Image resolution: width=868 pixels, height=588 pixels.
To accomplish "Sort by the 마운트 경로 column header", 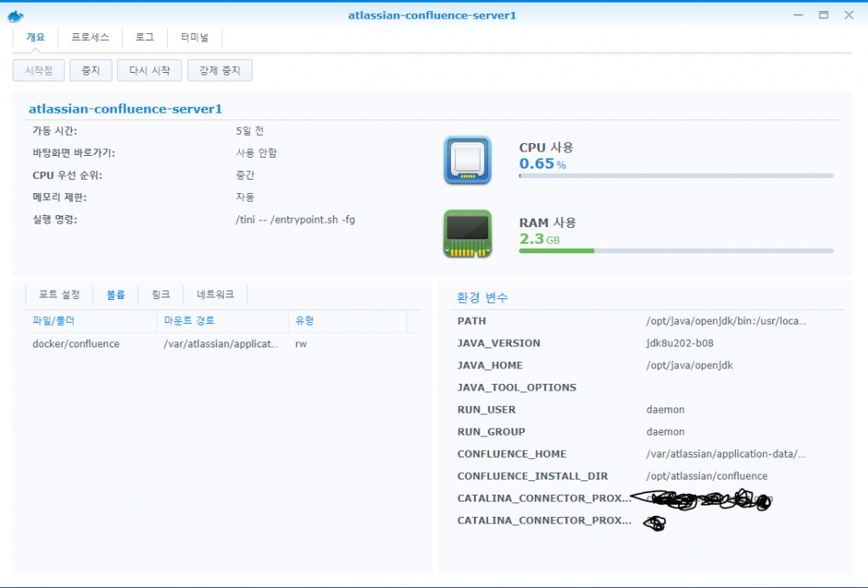I will coord(222,321).
